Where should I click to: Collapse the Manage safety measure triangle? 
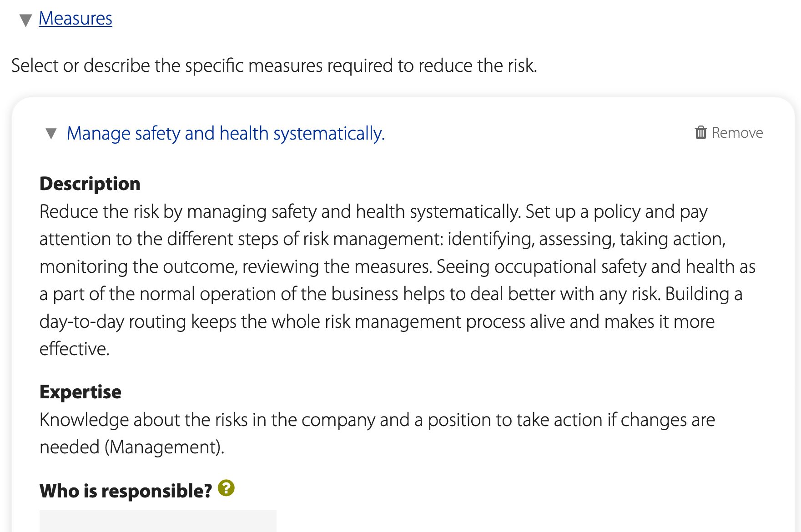click(x=51, y=133)
